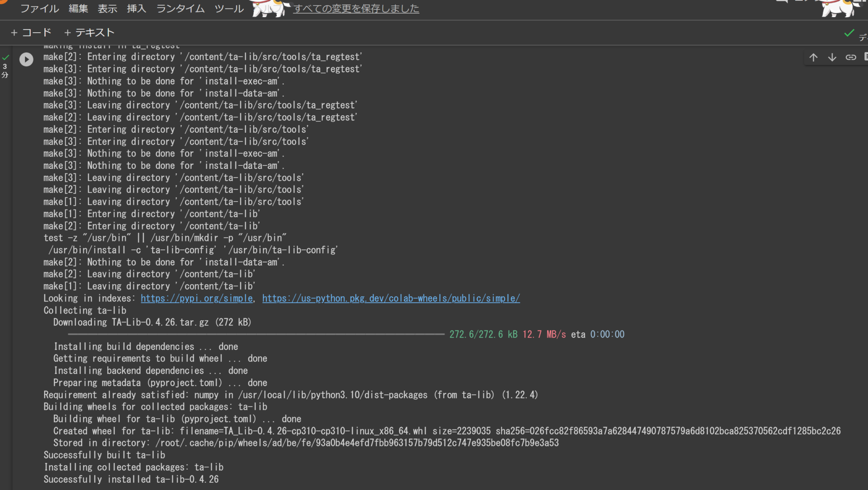Click the pip download progress bar
Image resolution: width=868 pixels, height=490 pixels.
tap(256, 334)
